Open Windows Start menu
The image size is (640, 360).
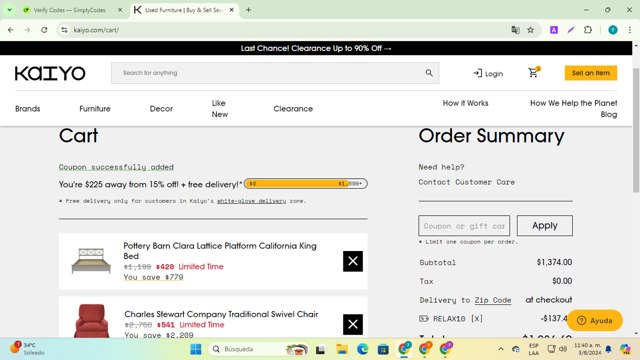(196, 349)
